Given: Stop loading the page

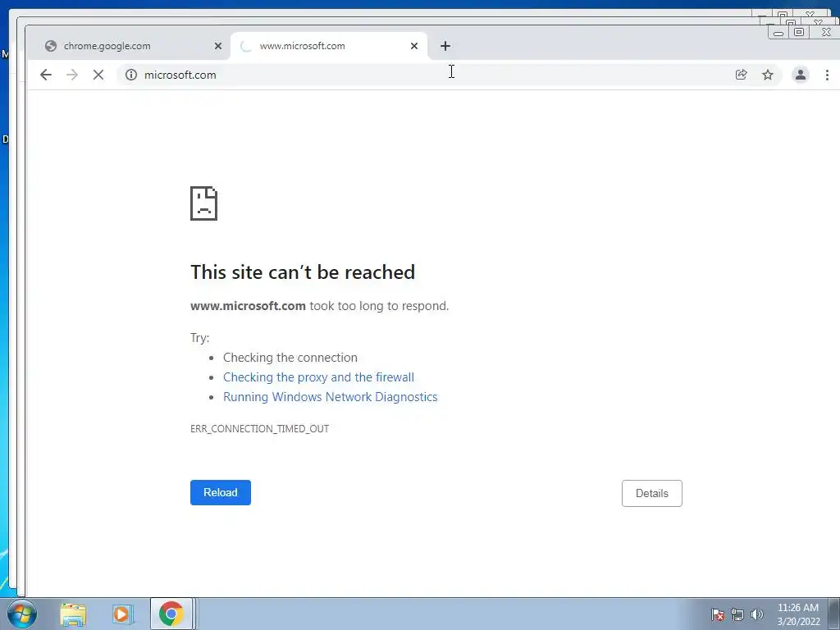Looking at the screenshot, I should [98, 75].
